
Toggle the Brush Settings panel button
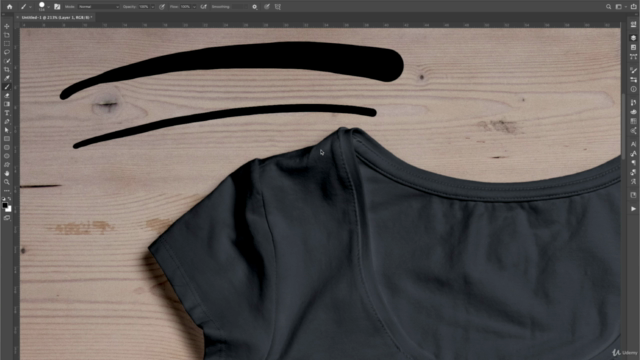(57, 7)
